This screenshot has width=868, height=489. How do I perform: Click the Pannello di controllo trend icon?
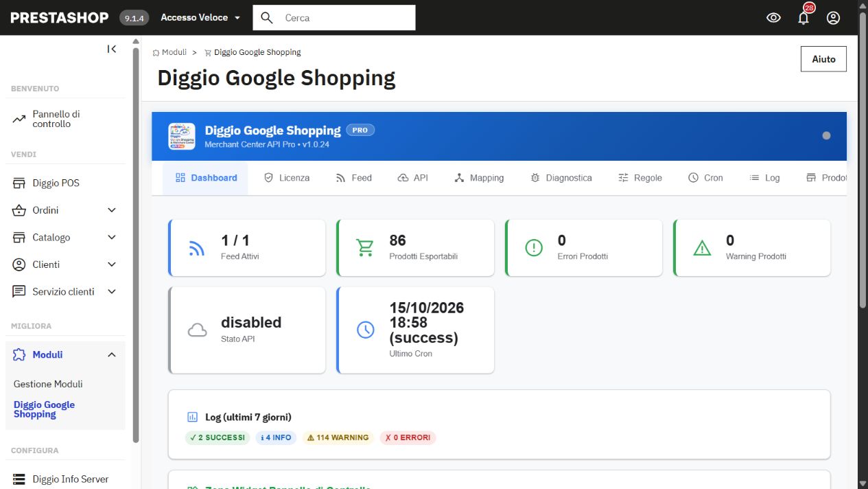19,120
